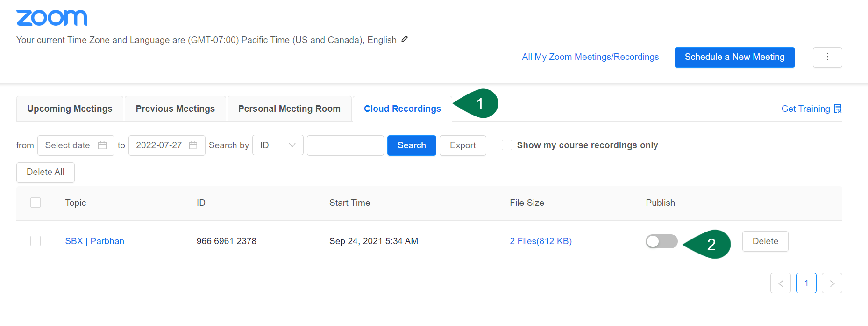Tick the select-all checkbox in table header

coord(36,203)
